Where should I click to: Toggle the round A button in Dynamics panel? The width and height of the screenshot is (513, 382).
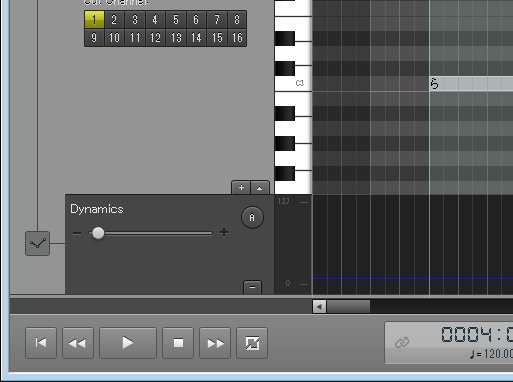pyautogui.click(x=252, y=217)
